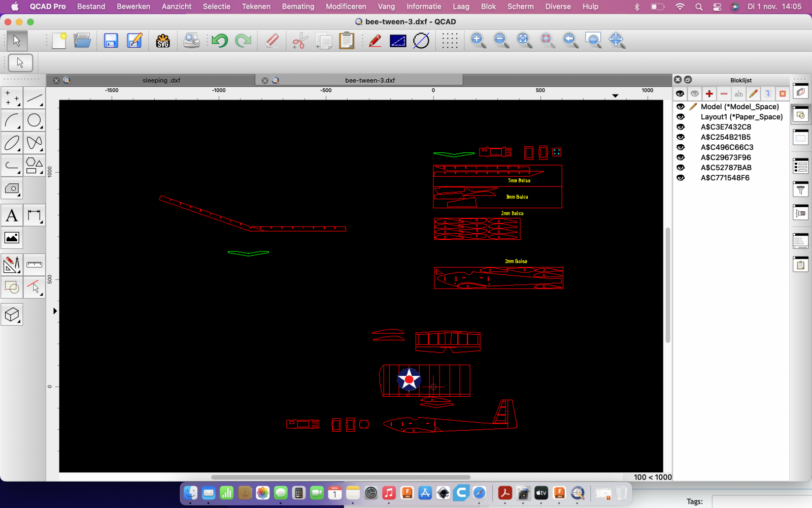Image resolution: width=812 pixels, height=508 pixels.
Task: Open a drawing with the folder icon
Action: [x=82, y=41]
